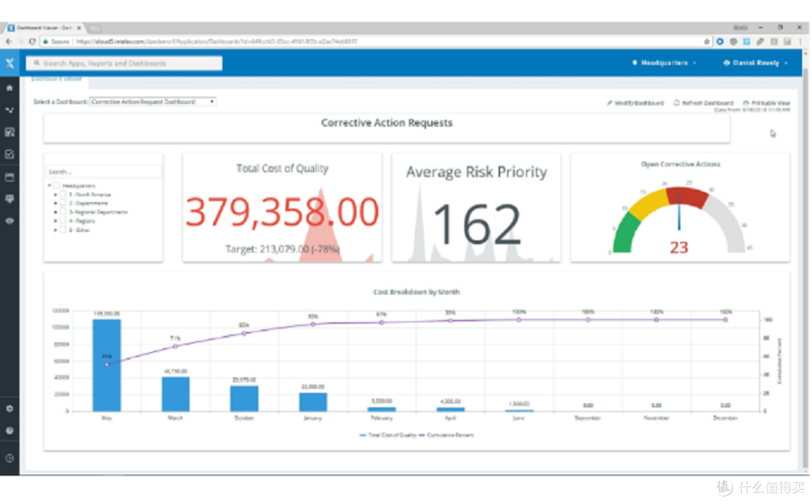Click the location pin icon beside Headquarters
This screenshot has height=504, width=812.
coord(635,63)
